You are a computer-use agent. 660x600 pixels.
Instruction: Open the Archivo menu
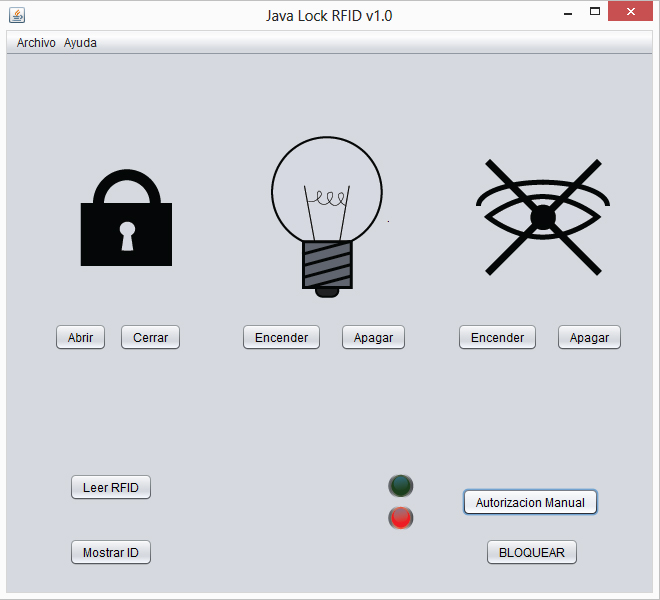(x=36, y=43)
